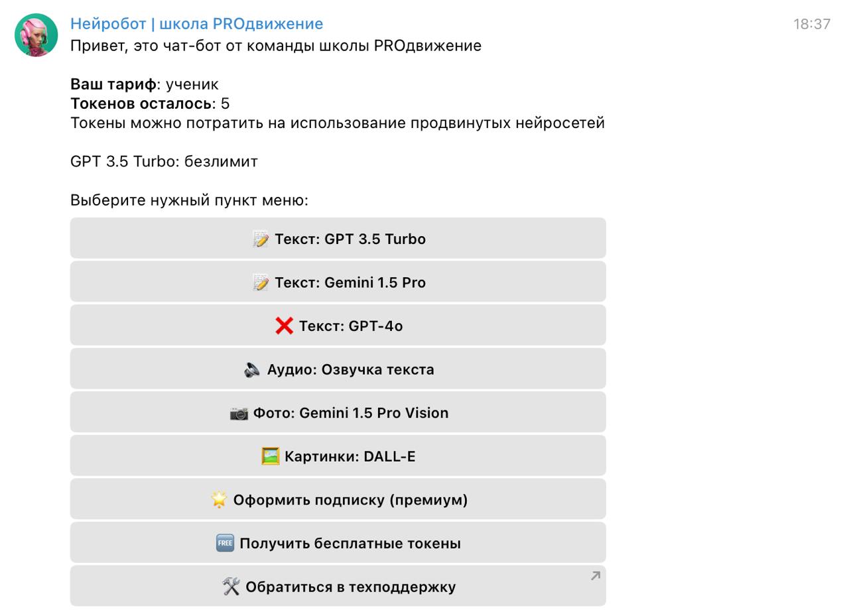Select Текст: GPT 3.5 Turbo button
This screenshot has height=616, width=849.
click(338, 239)
